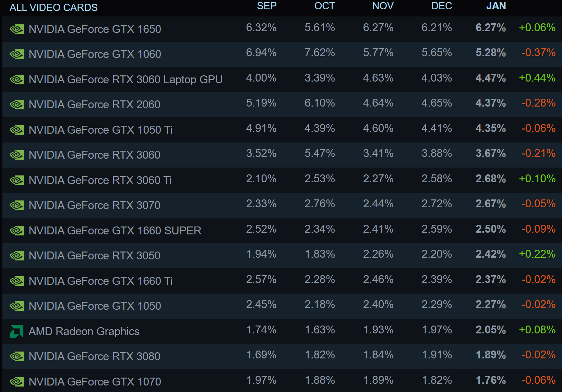Click the NVIDIA GeForce GTX 1660 Ti name
The width and height of the screenshot is (562, 392).
point(100,281)
